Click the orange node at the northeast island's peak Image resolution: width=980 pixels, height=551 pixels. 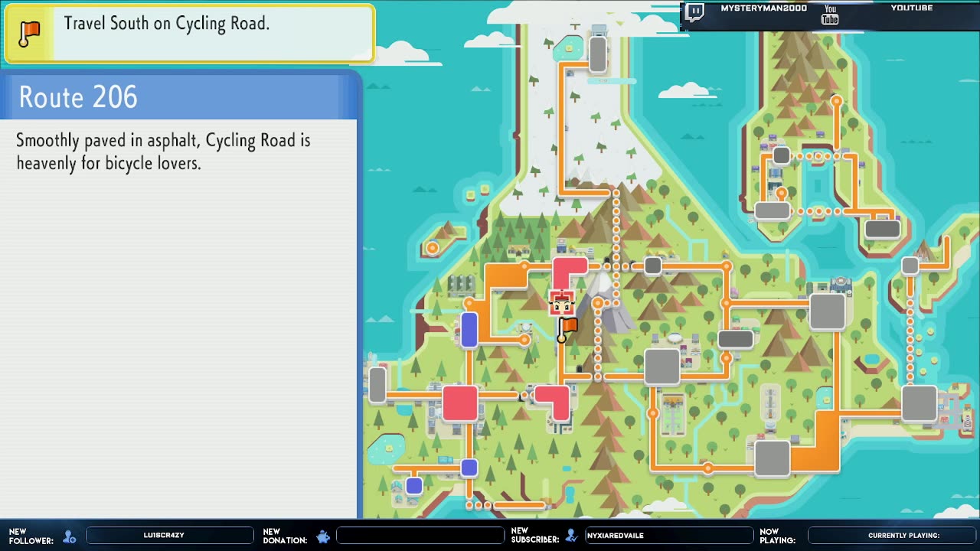pos(836,101)
